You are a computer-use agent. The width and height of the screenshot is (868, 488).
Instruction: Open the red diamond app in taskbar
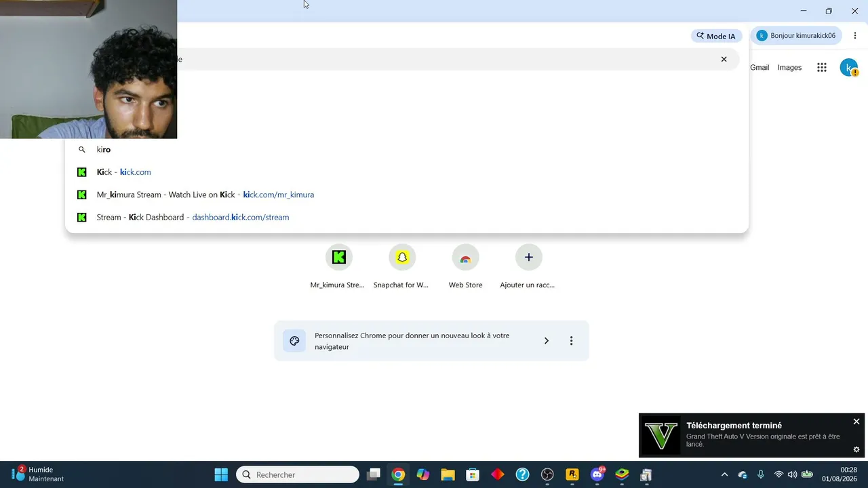498,474
